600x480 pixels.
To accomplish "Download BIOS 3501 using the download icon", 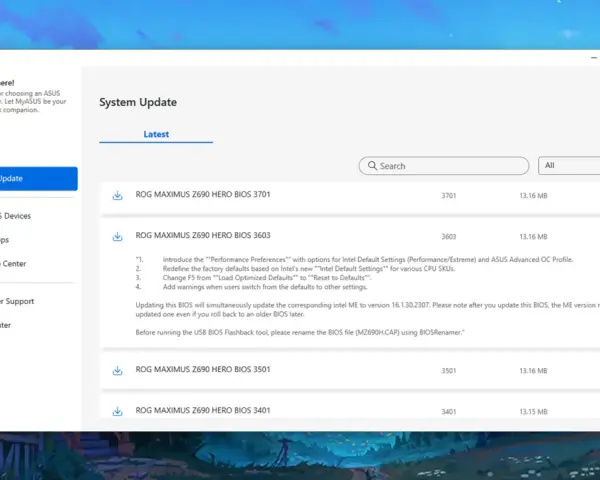I will pyautogui.click(x=117, y=371).
